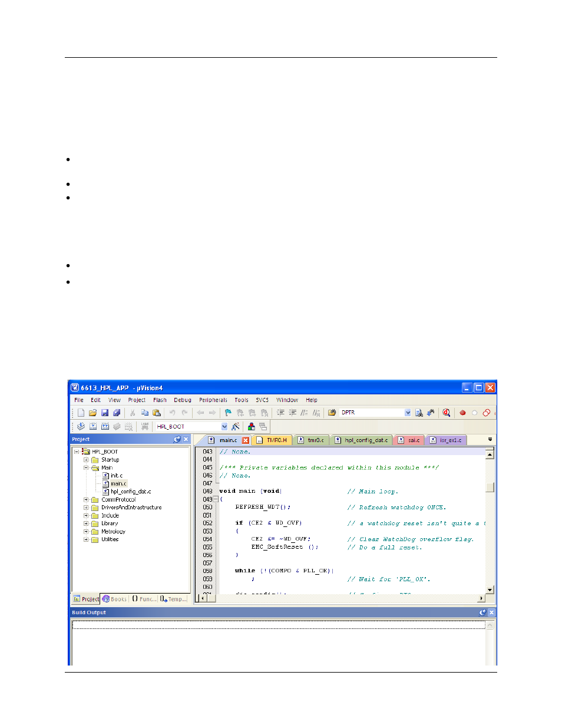Switch to TMR0.H editor tab
Screen dimensions: 562x728
[x=272, y=440]
